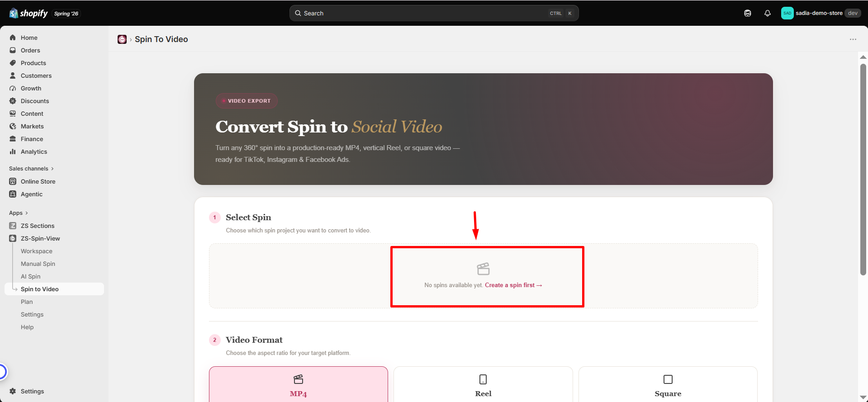Click the Customers person icon
Image resolution: width=868 pixels, height=402 pixels.
point(13,76)
